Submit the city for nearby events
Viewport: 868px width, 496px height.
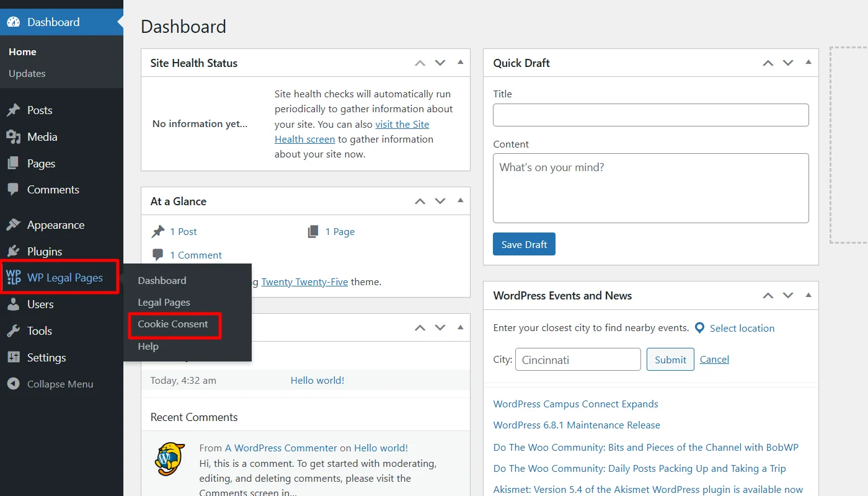tap(670, 360)
